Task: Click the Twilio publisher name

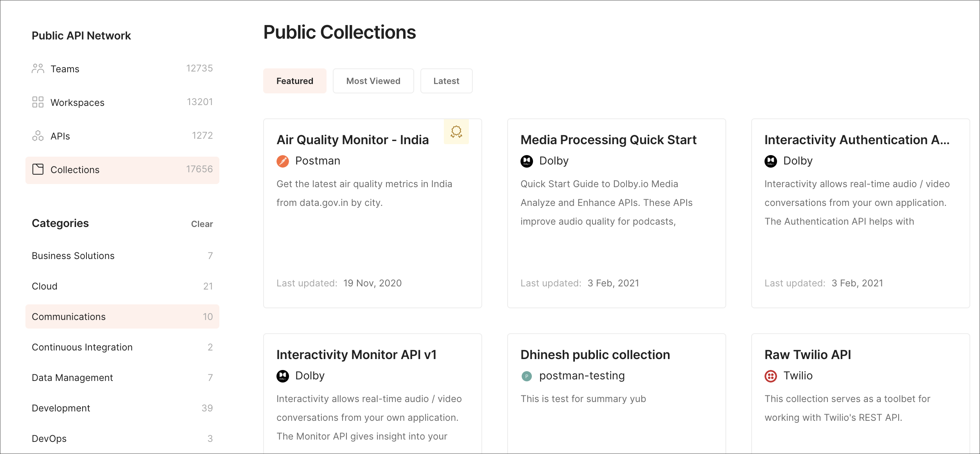Action: point(798,375)
